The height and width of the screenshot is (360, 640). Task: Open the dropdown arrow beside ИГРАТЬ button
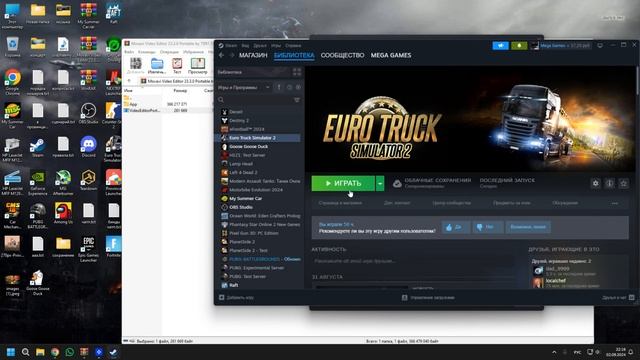coord(380,183)
